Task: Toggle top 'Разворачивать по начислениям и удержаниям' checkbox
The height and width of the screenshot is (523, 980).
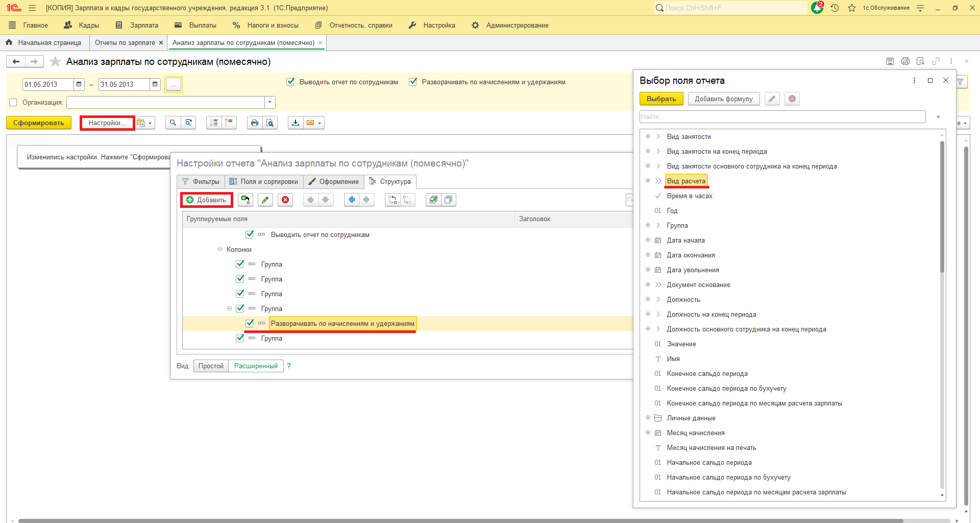Action: pos(413,82)
